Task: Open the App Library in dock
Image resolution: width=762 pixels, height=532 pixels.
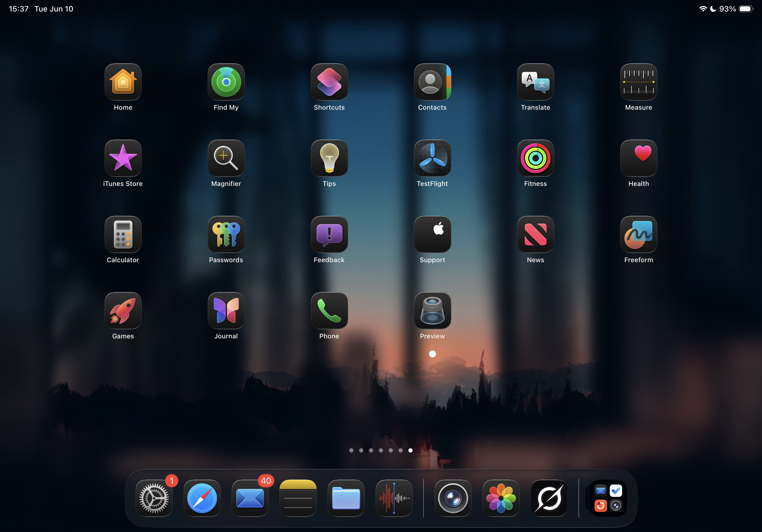Action: 608,498
